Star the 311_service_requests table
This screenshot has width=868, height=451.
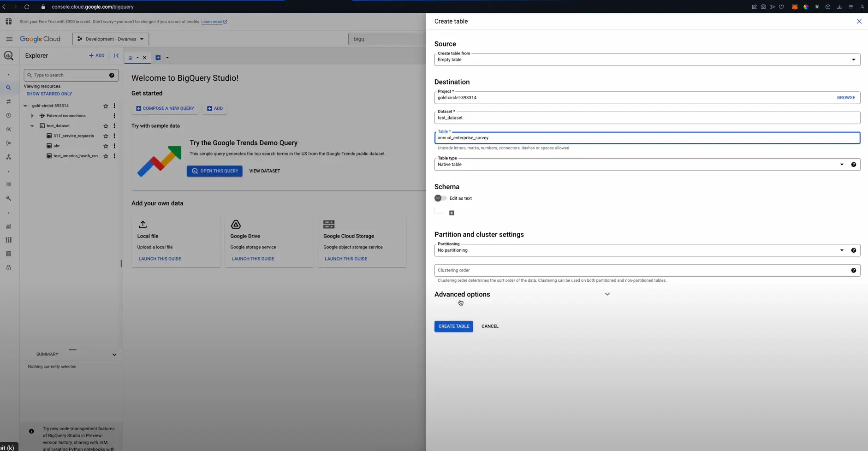(106, 136)
